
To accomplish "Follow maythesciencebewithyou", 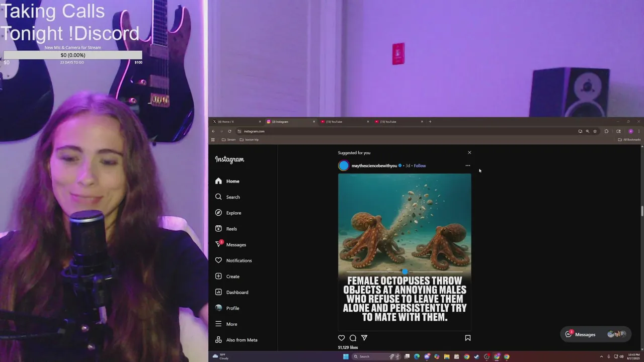I will [x=420, y=165].
